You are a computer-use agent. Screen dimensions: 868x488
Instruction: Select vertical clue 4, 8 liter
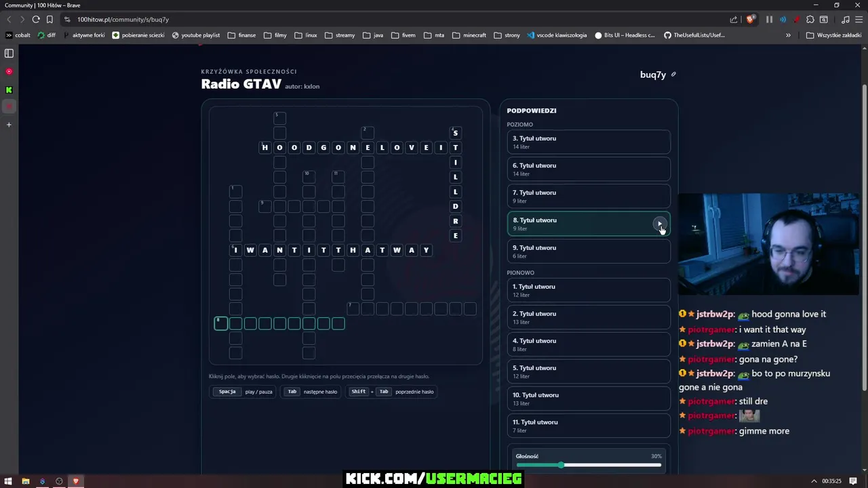coord(589,344)
